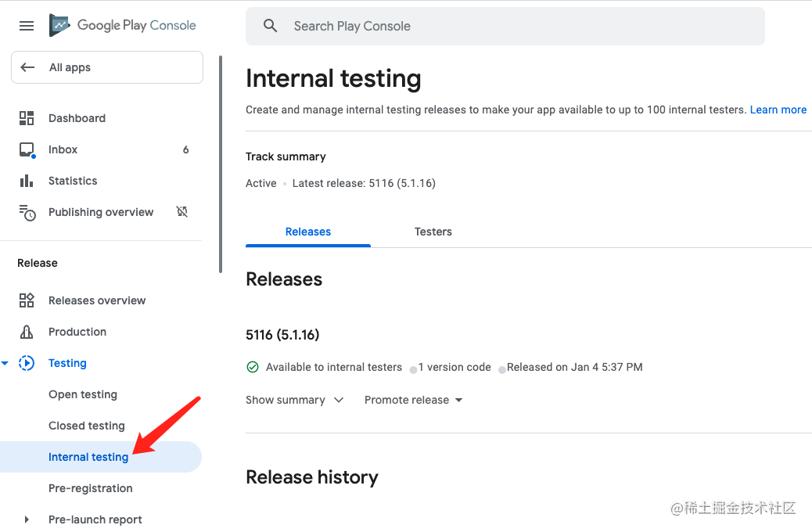Viewport: 812px width, 532px height.
Task: Click the Track summary heading
Action: click(286, 156)
